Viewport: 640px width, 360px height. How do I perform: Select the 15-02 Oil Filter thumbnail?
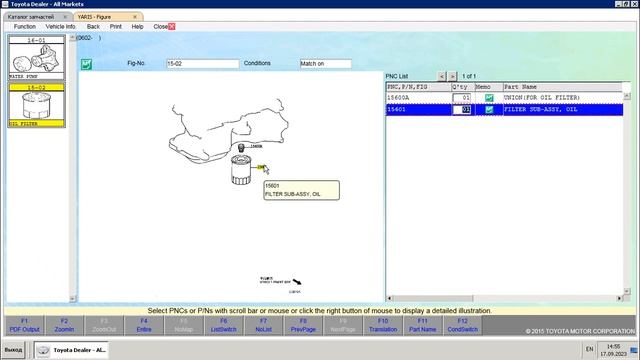[36, 105]
